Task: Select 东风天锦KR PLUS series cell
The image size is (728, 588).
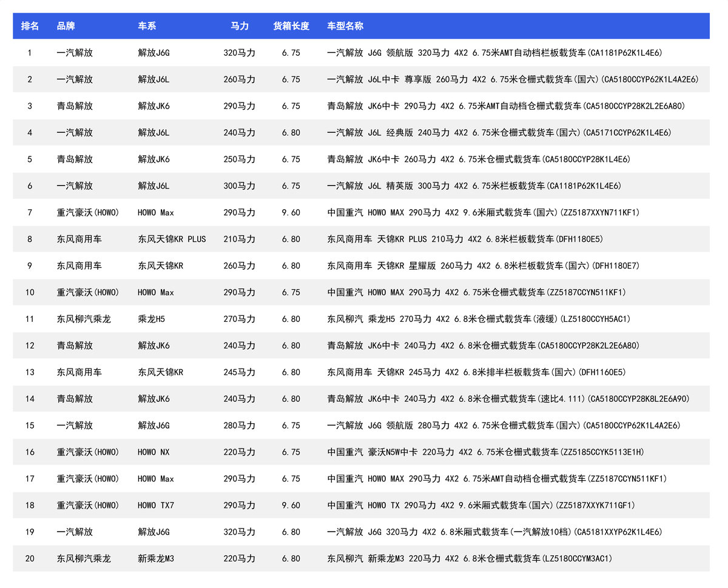Action: pyautogui.click(x=172, y=239)
